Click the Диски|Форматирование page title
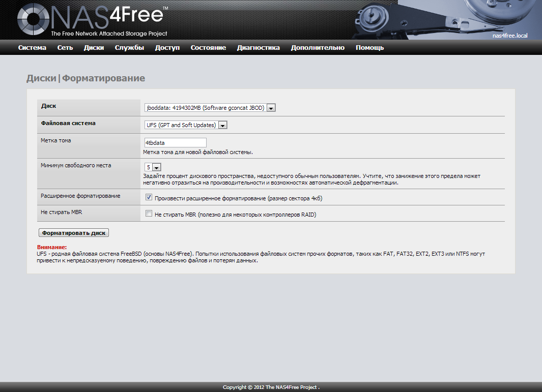 tap(85, 78)
